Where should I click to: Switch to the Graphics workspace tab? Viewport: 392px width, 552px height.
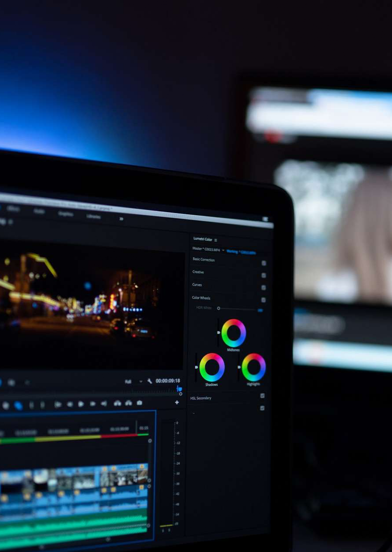pyautogui.click(x=66, y=214)
